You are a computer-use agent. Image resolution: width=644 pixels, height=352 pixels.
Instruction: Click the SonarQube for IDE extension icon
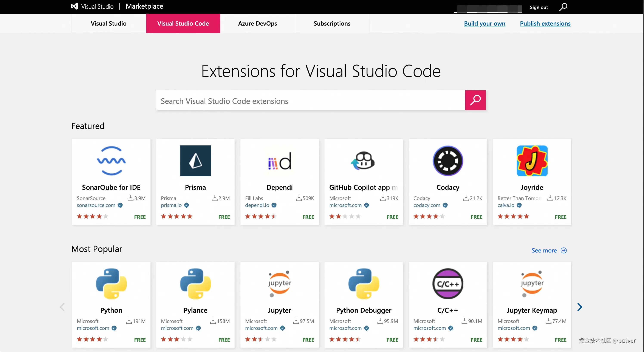(111, 161)
